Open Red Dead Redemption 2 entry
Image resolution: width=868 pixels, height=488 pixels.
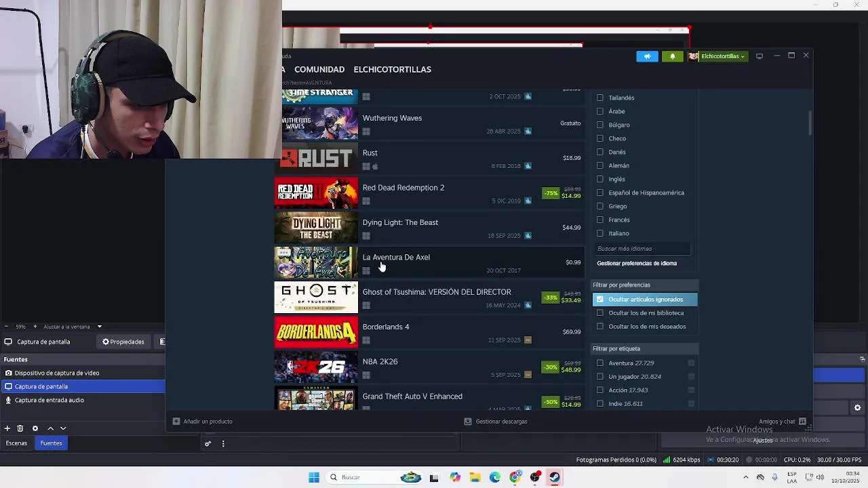click(x=429, y=193)
